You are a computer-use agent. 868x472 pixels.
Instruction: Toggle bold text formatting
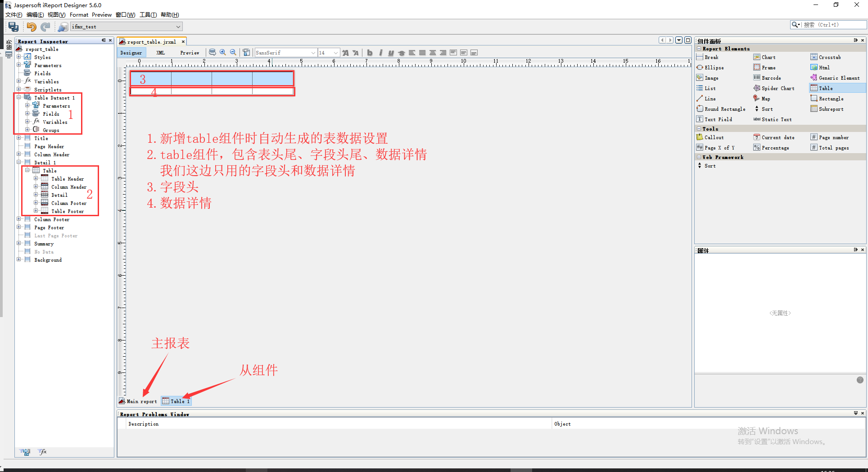369,53
